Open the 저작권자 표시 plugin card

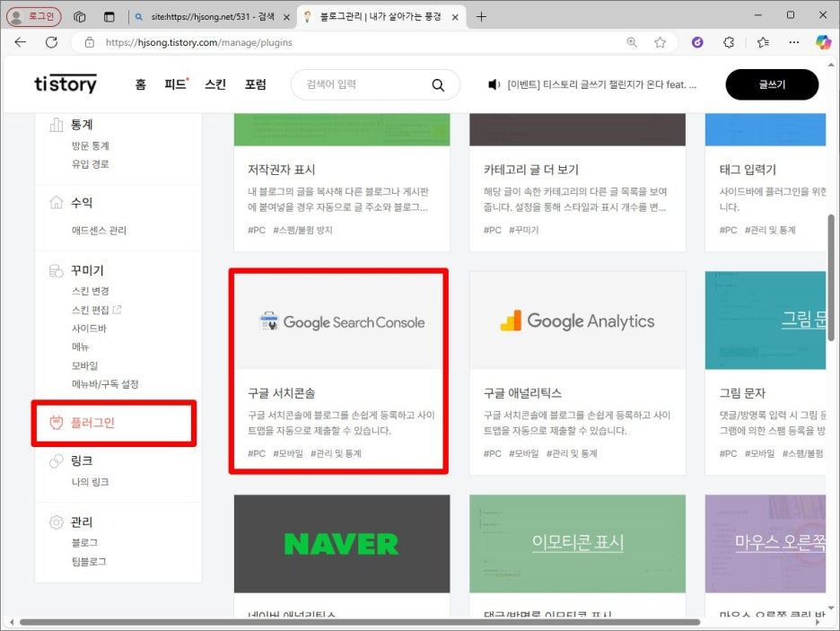(x=342, y=182)
